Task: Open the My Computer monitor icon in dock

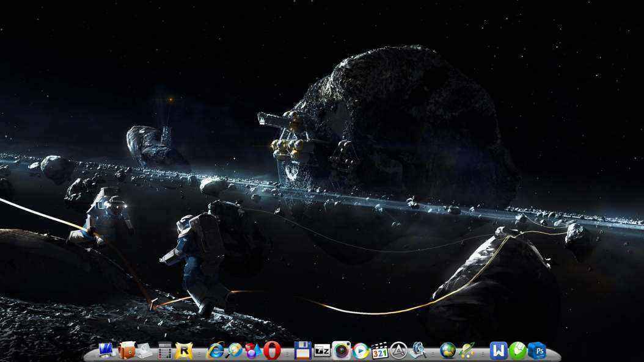Action: click(x=106, y=350)
